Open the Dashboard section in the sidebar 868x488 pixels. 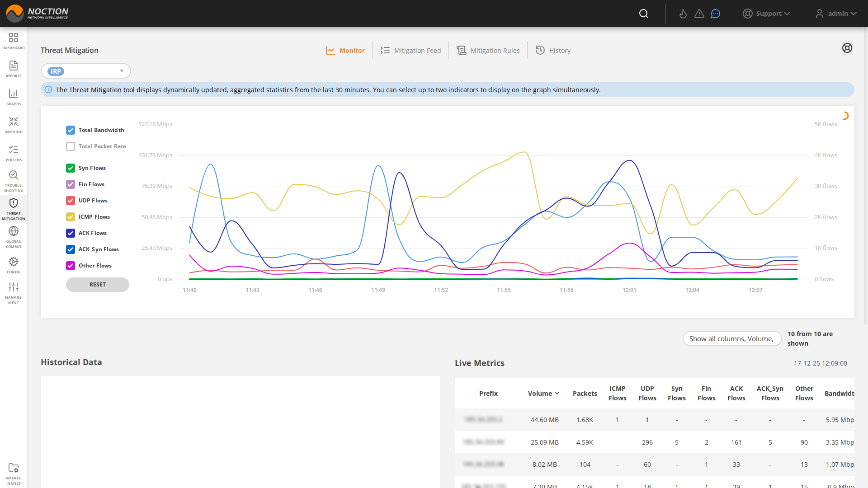click(x=14, y=41)
